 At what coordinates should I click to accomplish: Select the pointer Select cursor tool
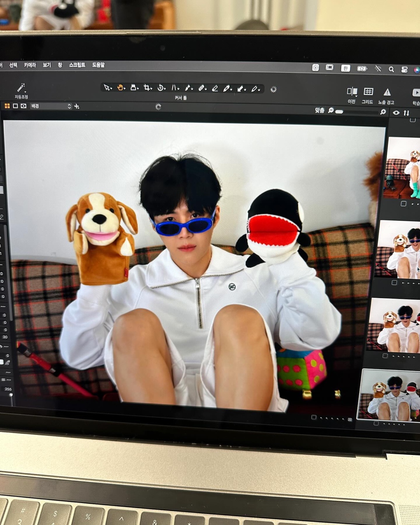pyautogui.click(x=107, y=87)
